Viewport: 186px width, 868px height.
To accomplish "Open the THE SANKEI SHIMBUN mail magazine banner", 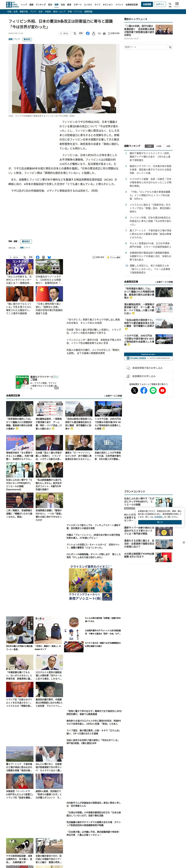I will pyautogui.click(x=148, y=356).
